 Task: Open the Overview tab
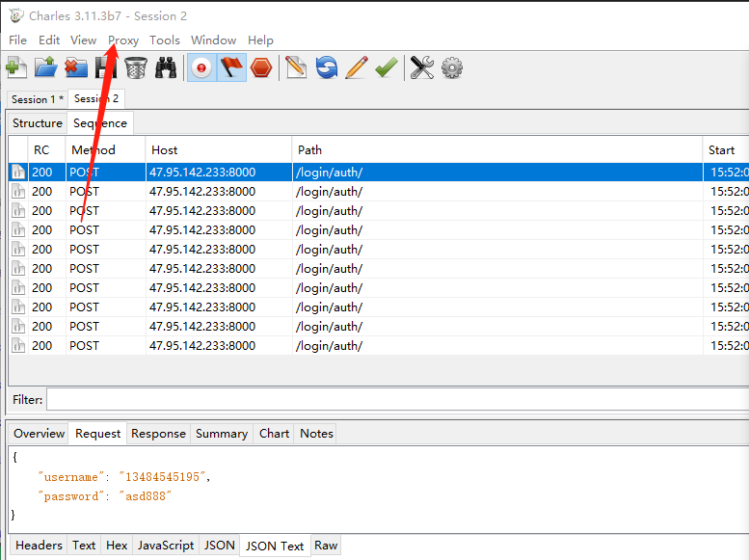[39, 434]
